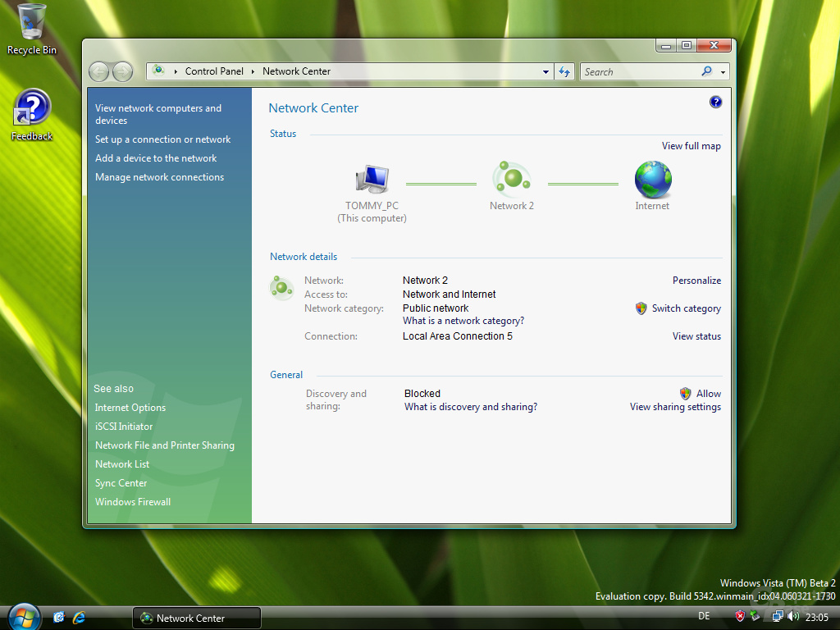Click Switch category
The height and width of the screenshot is (630, 840).
click(x=686, y=308)
